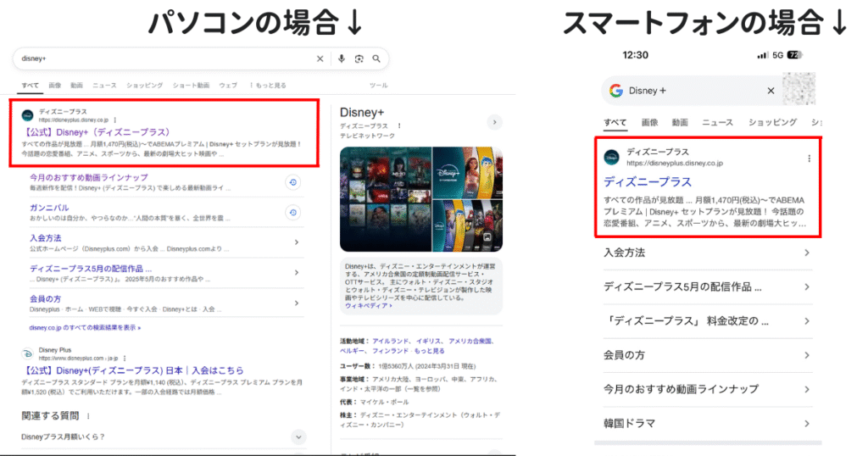
Task: Click Disney+ knowledge panel arrow button
Action: (494, 122)
